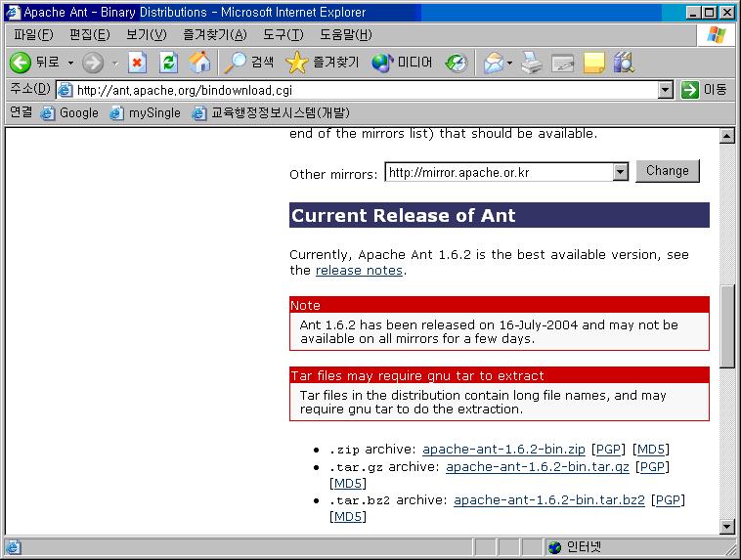Click the Windows flag logo
This screenshot has width=741, height=560.
pyautogui.click(x=717, y=34)
